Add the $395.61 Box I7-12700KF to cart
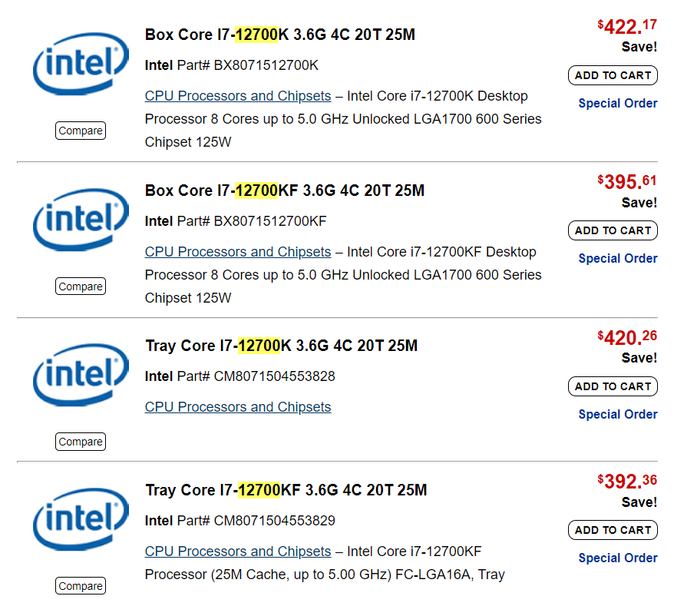The image size is (674, 616). click(x=613, y=230)
